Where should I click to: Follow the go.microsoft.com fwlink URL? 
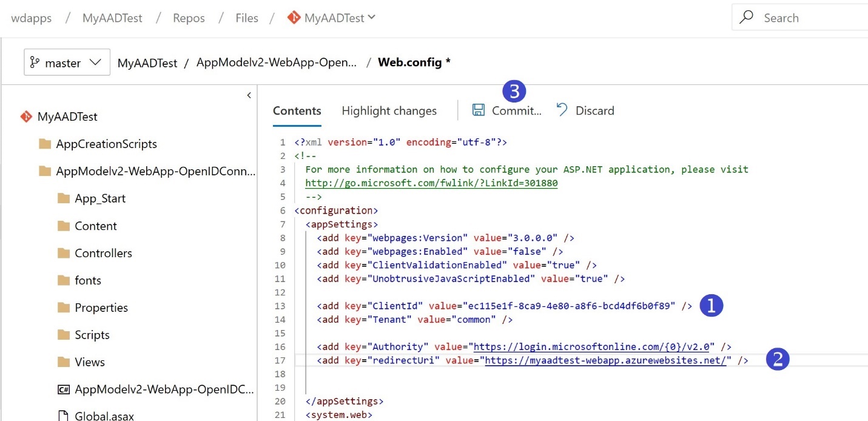[431, 183]
